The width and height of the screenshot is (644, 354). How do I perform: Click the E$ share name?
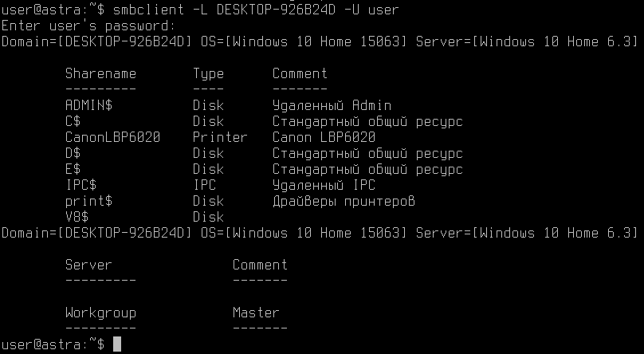73,169
